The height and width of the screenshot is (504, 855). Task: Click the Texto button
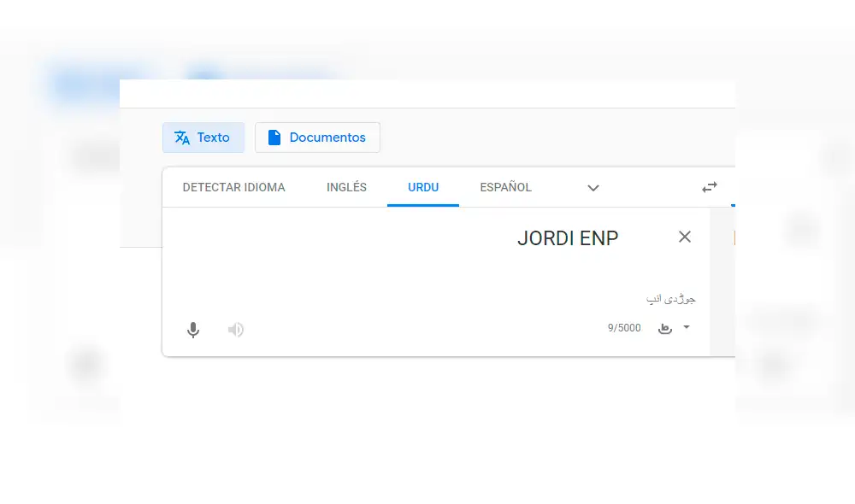(203, 137)
